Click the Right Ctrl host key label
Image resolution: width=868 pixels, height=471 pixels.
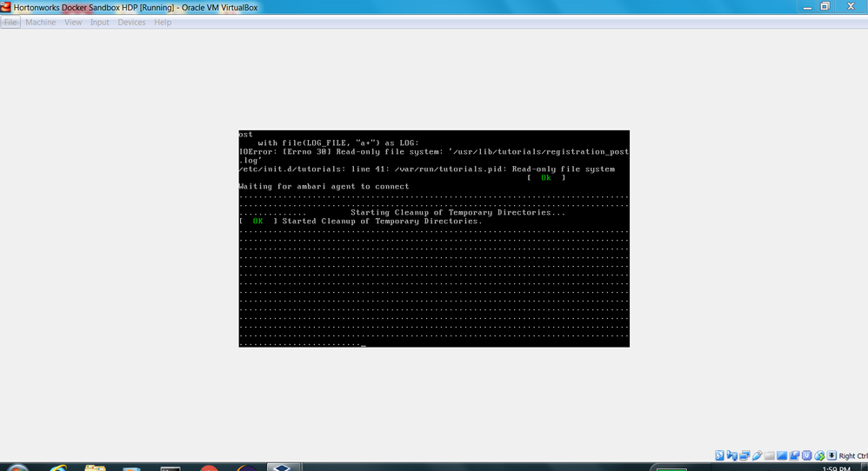pyautogui.click(x=853, y=456)
